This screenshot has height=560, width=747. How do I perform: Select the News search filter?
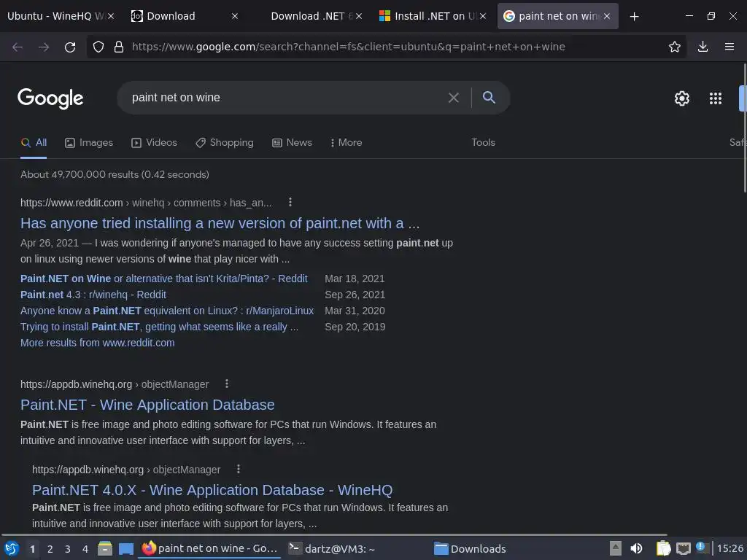pos(292,142)
